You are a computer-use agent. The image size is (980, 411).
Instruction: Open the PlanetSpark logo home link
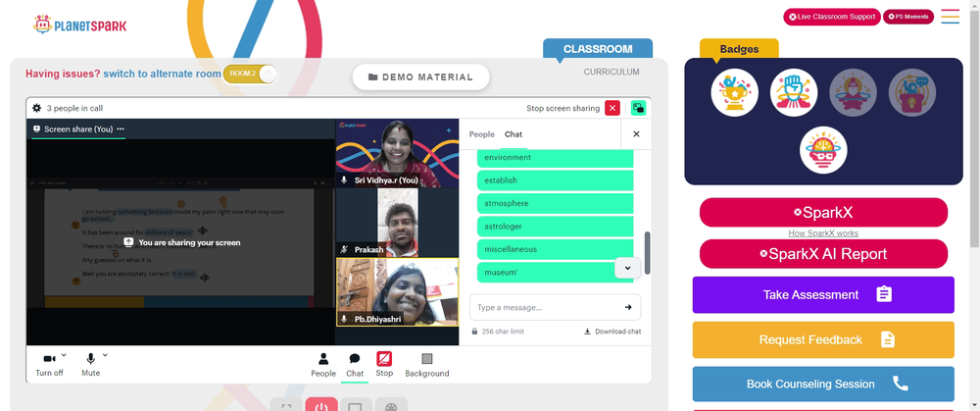[79, 26]
